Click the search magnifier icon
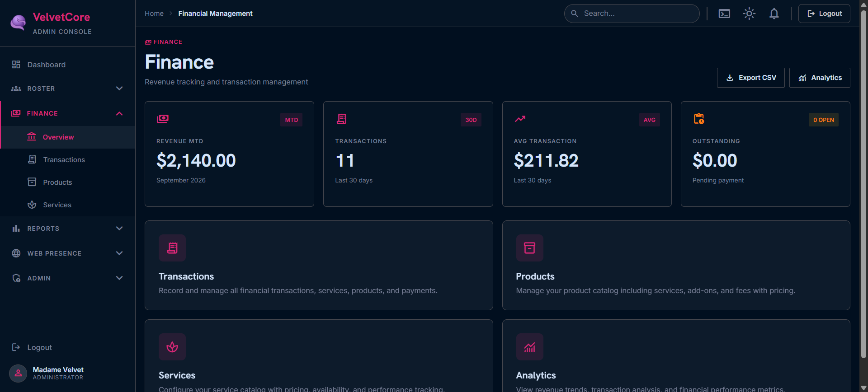 (574, 14)
